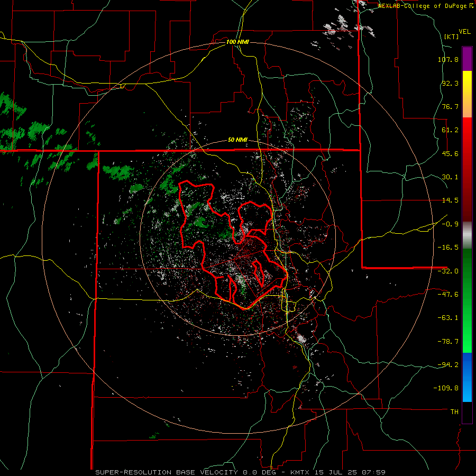Click the TH threshold label
This screenshot has width=476, height=476.
tap(454, 412)
